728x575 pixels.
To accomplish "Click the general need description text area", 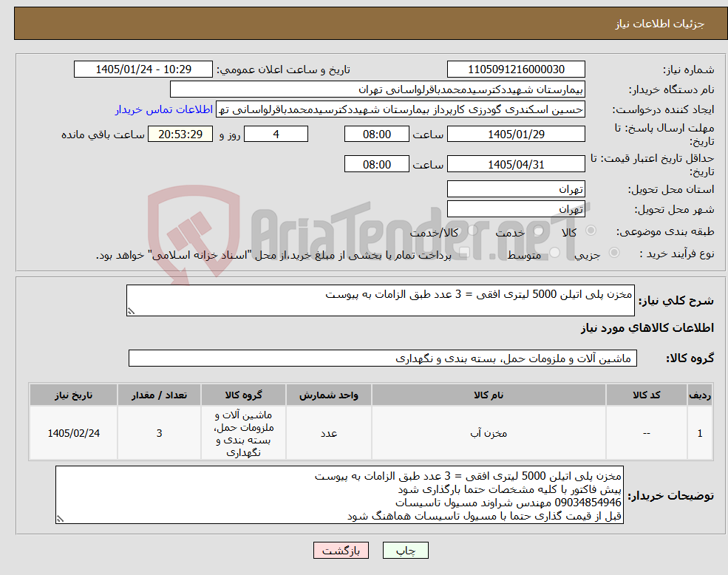I will (x=380, y=301).
